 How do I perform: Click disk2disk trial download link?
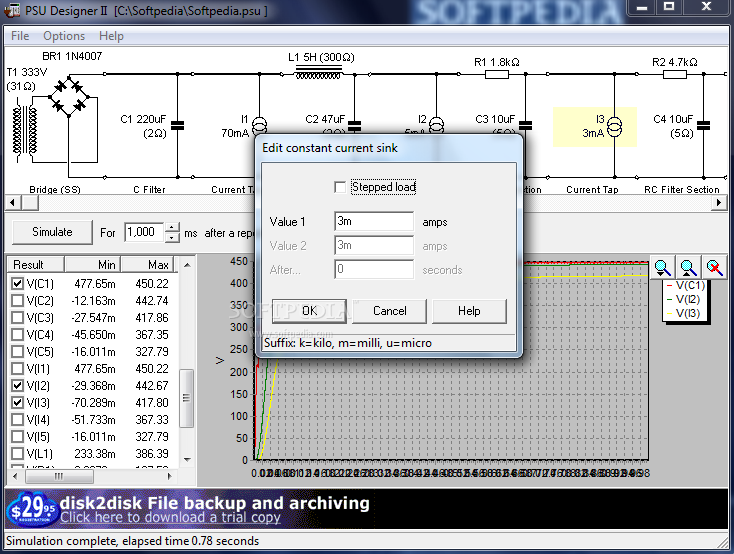tap(170, 517)
